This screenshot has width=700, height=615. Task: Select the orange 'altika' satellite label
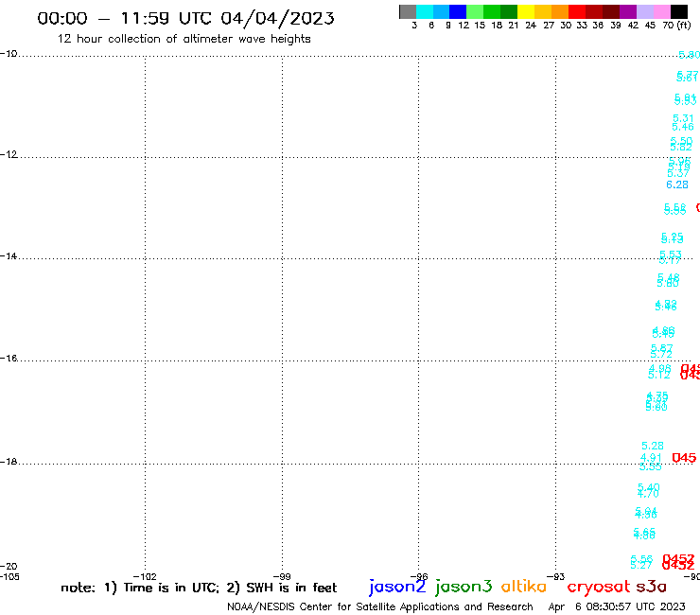[523, 587]
